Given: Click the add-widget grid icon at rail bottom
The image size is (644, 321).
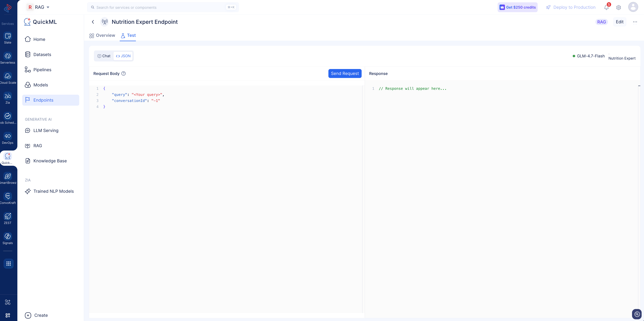Looking at the screenshot, I should tap(8, 315).
